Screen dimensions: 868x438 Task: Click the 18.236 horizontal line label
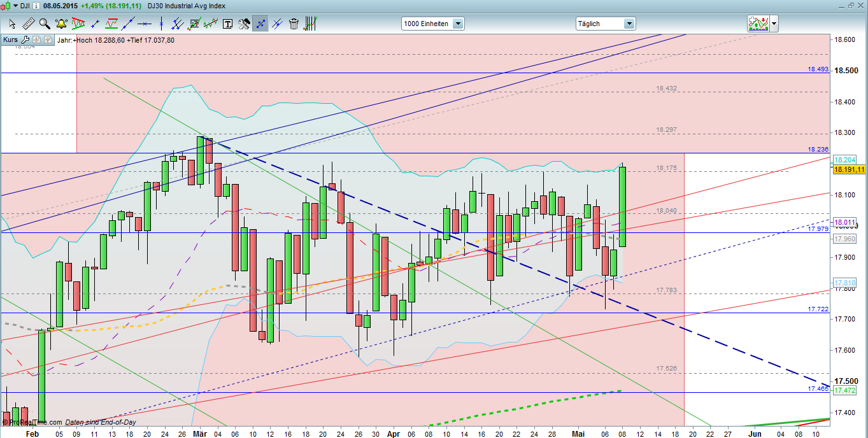coord(818,149)
